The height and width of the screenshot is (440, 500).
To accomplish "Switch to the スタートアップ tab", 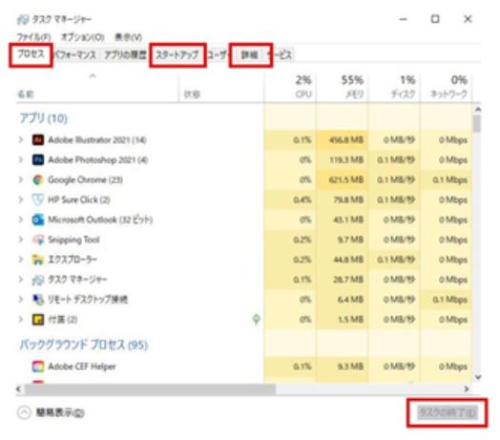I will coord(177,55).
